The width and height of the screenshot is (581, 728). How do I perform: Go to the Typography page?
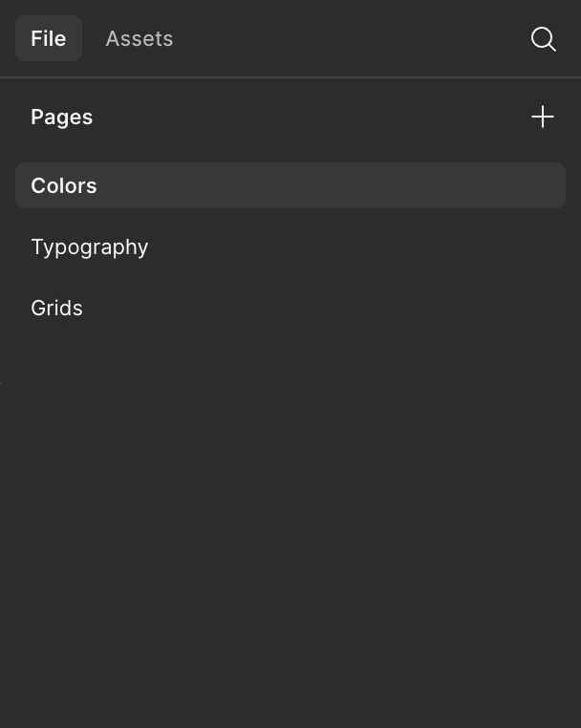point(90,246)
